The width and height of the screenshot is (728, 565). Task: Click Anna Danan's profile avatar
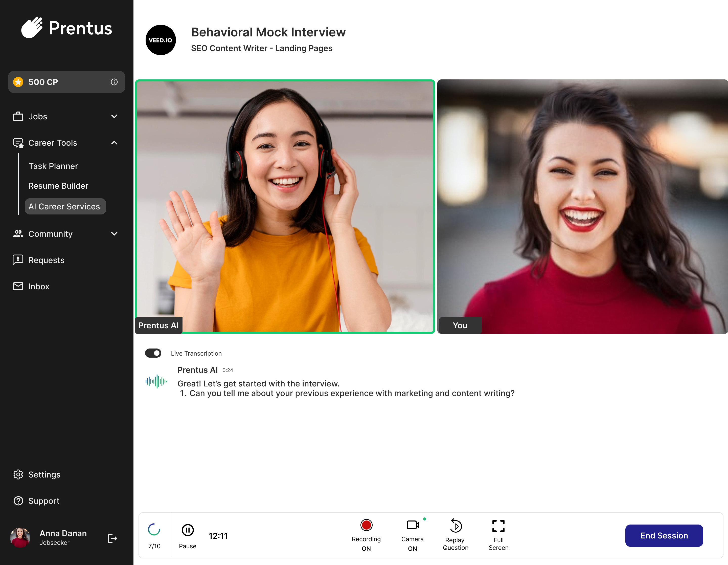(20, 538)
